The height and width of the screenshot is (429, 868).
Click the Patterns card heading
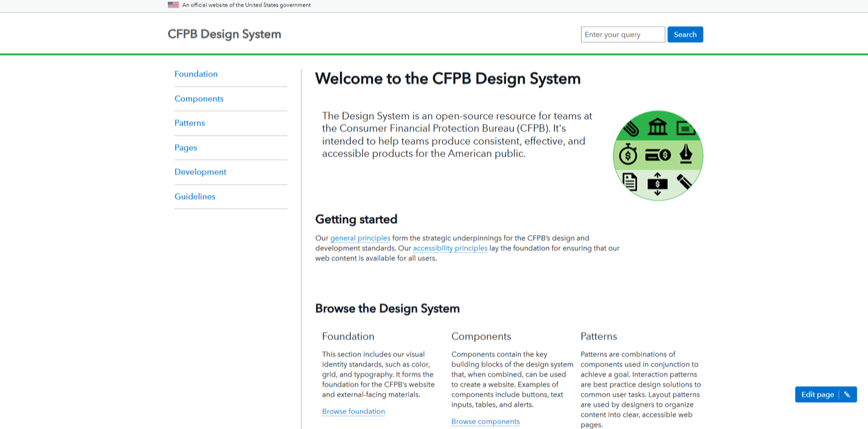[599, 336]
